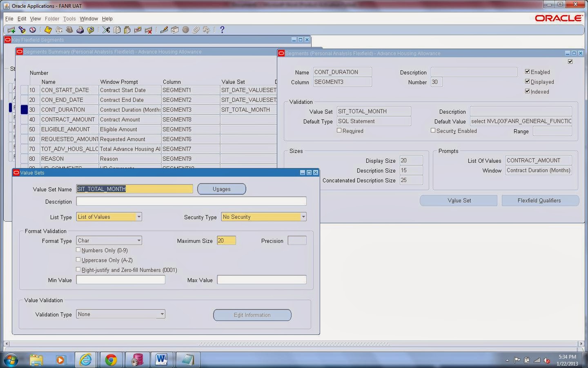Viewport: 588px width, 368px height.
Task: Click the Usages button
Action: tap(222, 188)
